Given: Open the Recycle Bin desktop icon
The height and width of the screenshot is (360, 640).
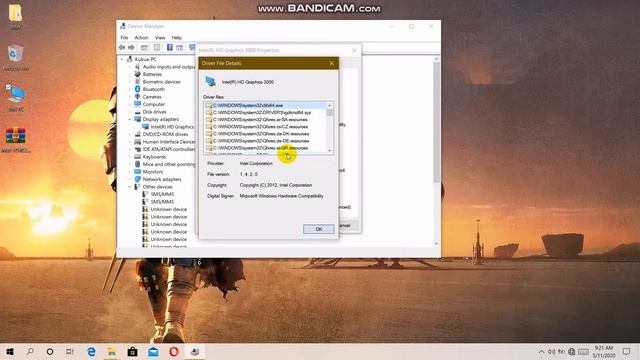Looking at the screenshot, I should click(x=15, y=53).
